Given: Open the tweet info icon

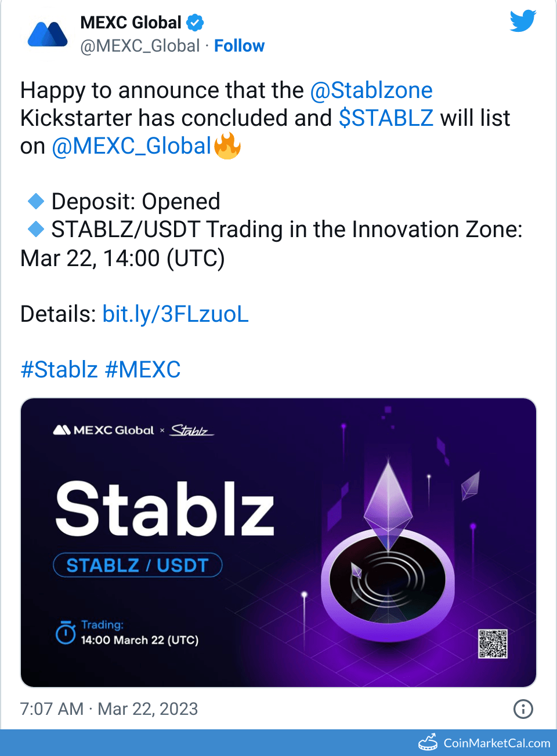Looking at the screenshot, I should (x=523, y=708).
